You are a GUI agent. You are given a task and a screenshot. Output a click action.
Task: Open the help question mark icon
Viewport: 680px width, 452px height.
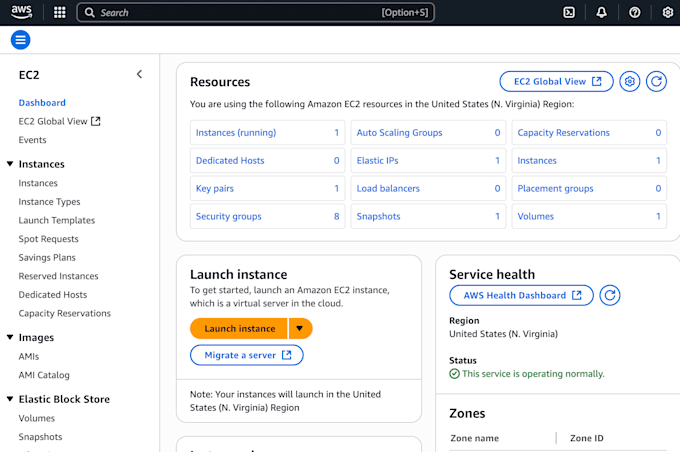coord(634,13)
